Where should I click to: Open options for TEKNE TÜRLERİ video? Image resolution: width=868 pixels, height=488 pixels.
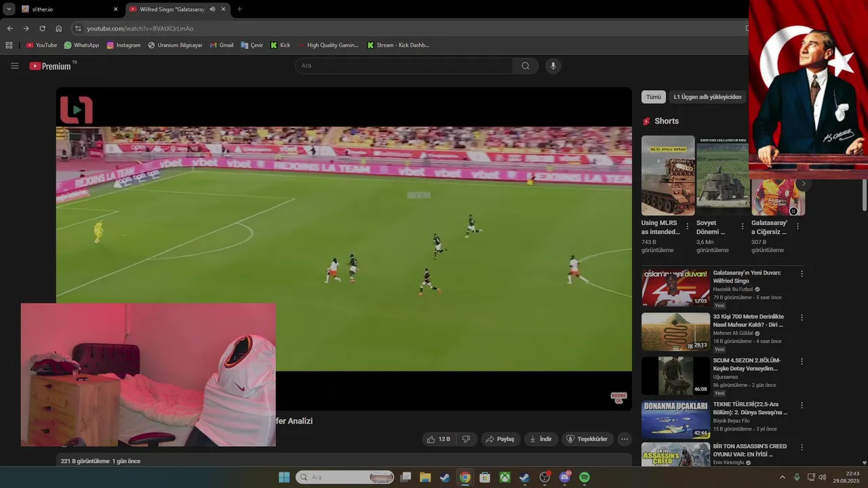click(x=802, y=405)
